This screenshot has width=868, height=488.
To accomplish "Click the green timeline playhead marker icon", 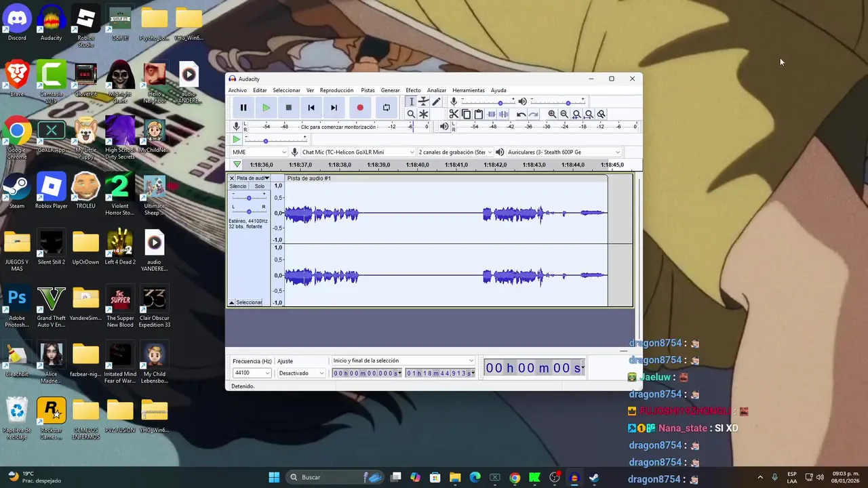I will pos(237,165).
